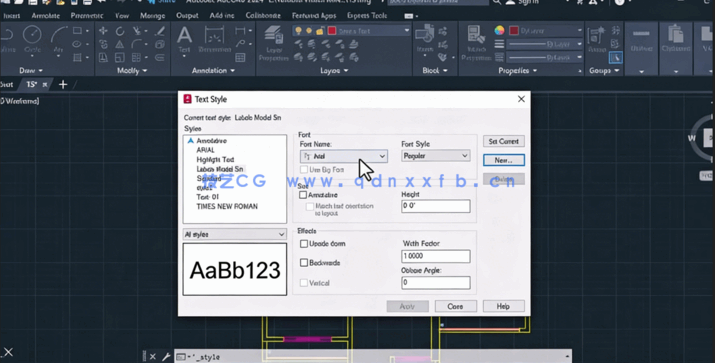Click the Use Big Font checkbox

tap(304, 170)
